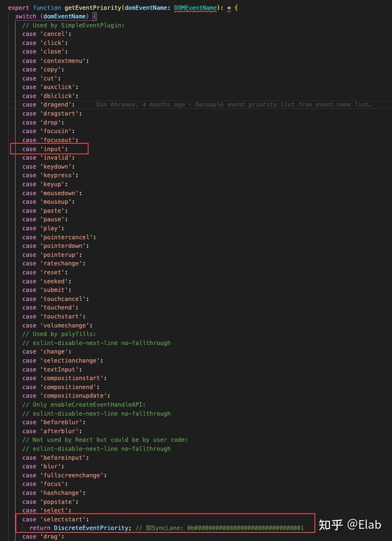The height and width of the screenshot is (541, 392).
Task: Click domEventName inside the switch parentheses
Action: tap(64, 16)
